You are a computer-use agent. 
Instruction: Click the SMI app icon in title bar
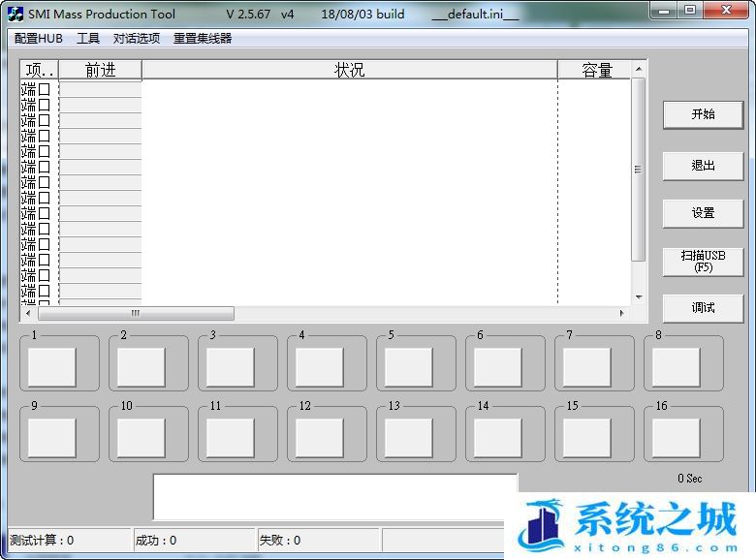coord(16,14)
